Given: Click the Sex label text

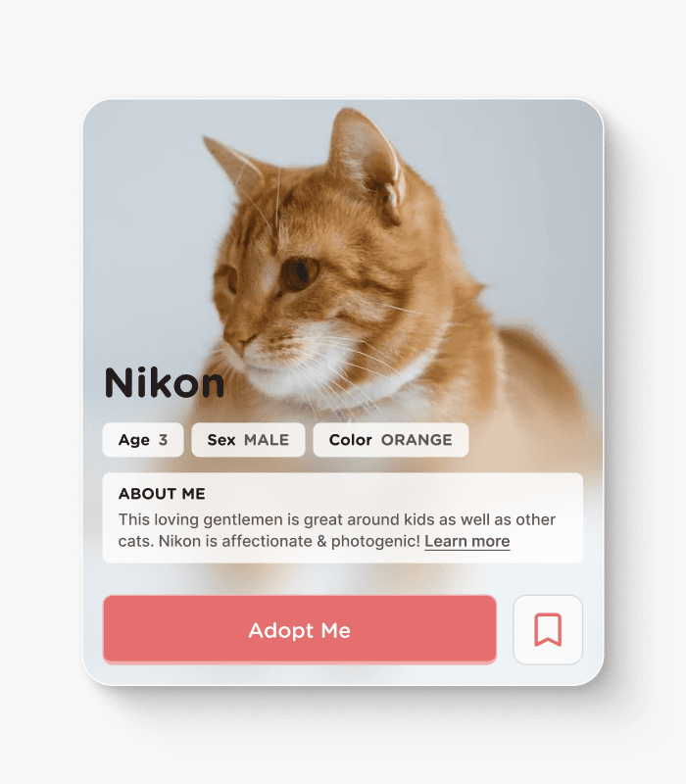Looking at the screenshot, I should click(x=221, y=440).
